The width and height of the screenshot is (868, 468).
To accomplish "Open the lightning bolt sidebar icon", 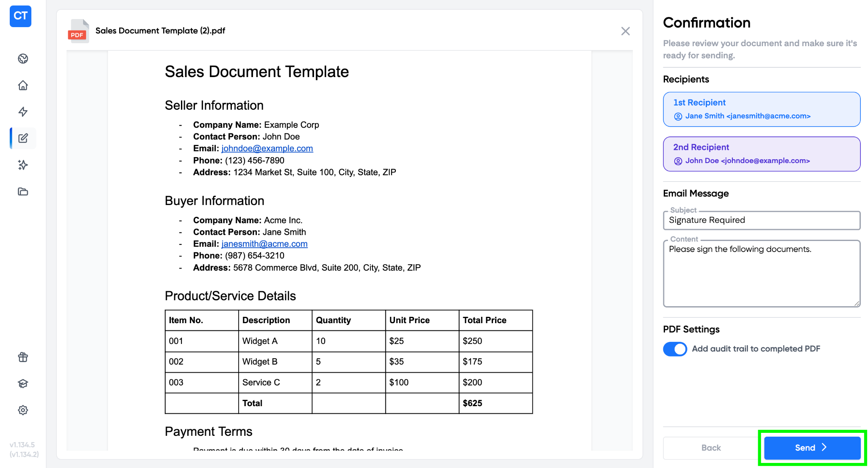I will (x=23, y=112).
